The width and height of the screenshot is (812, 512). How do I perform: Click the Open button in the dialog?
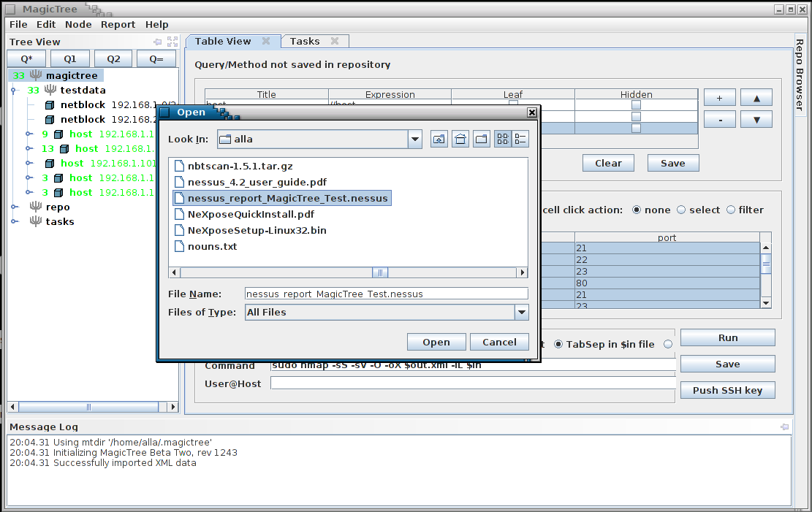click(436, 343)
